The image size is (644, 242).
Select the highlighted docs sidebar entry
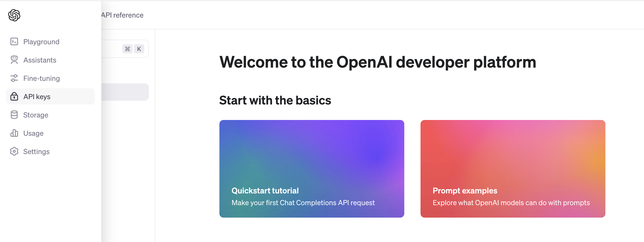coord(125,92)
